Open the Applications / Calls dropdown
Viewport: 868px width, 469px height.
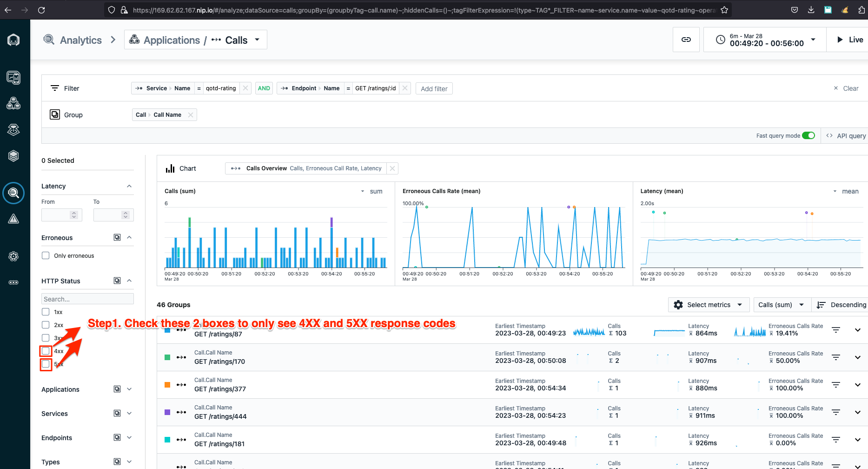[x=196, y=40]
